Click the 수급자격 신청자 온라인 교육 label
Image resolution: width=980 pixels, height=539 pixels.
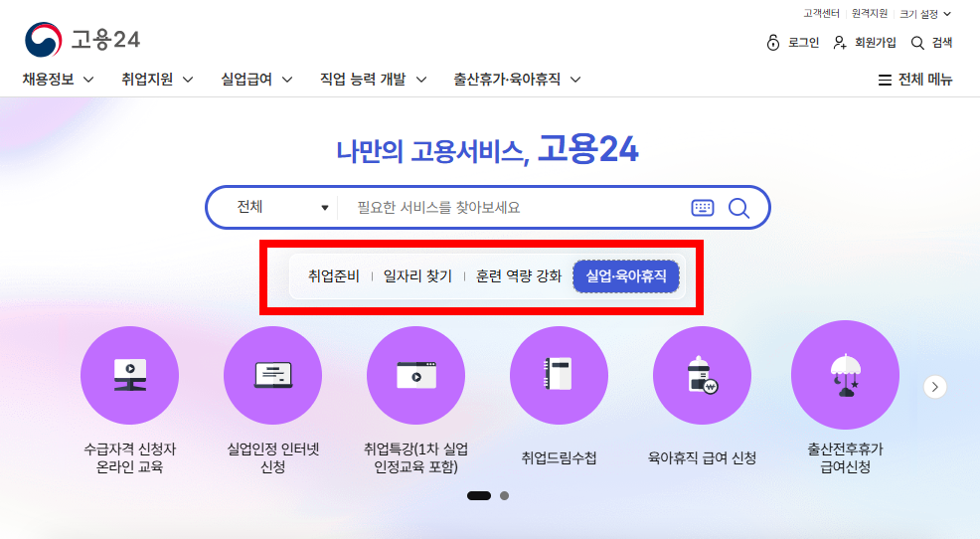click(x=129, y=457)
